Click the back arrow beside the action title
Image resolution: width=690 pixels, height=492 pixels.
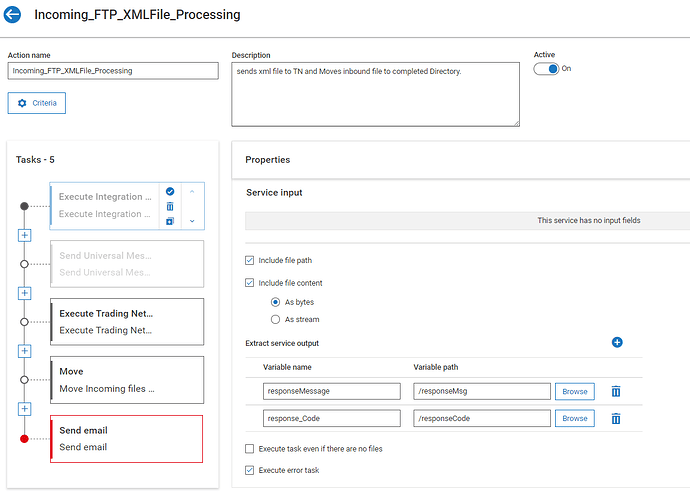pos(13,15)
